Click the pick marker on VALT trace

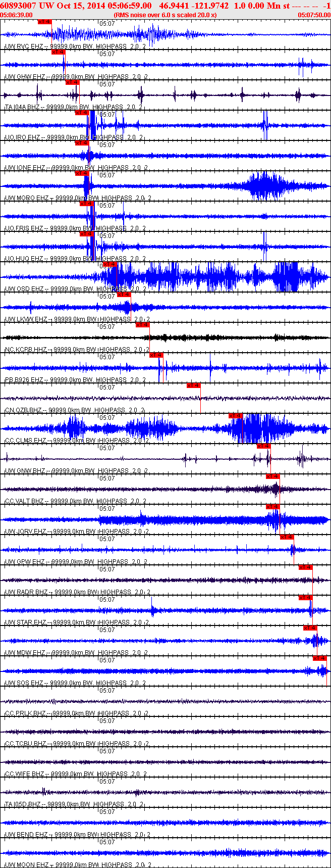pyautogui.click(x=273, y=476)
